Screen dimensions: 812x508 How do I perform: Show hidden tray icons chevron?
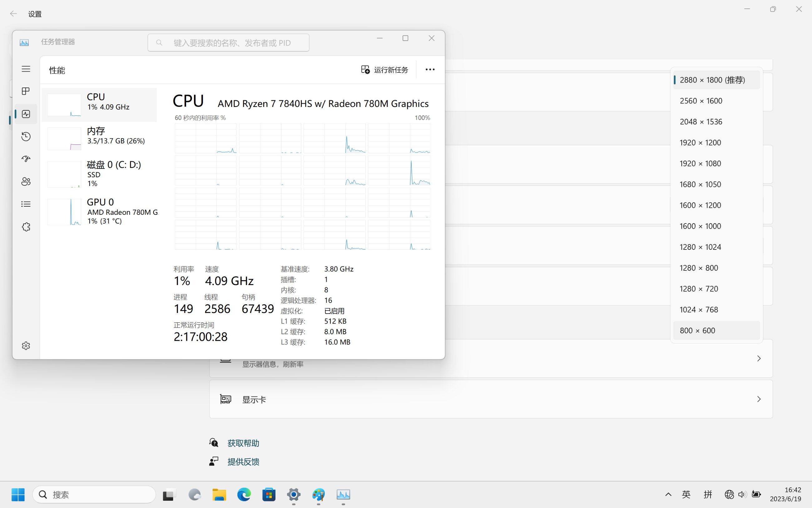click(668, 494)
